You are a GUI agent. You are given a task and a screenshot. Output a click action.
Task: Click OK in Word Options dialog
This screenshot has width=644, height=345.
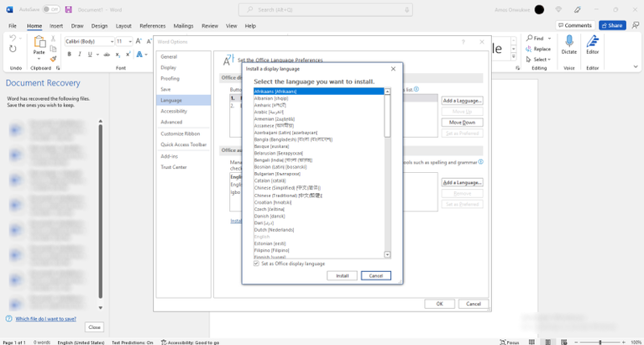tap(439, 304)
